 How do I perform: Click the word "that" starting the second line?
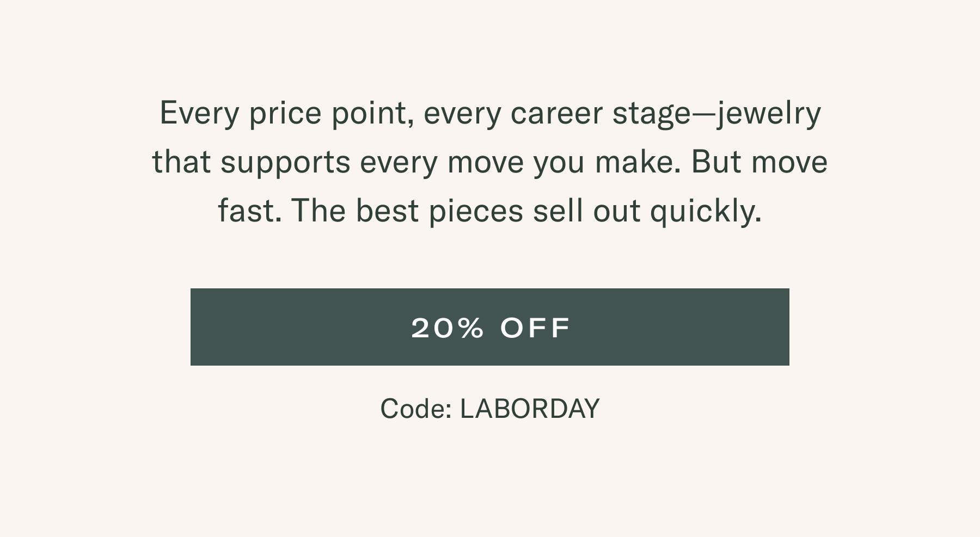pyautogui.click(x=181, y=163)
